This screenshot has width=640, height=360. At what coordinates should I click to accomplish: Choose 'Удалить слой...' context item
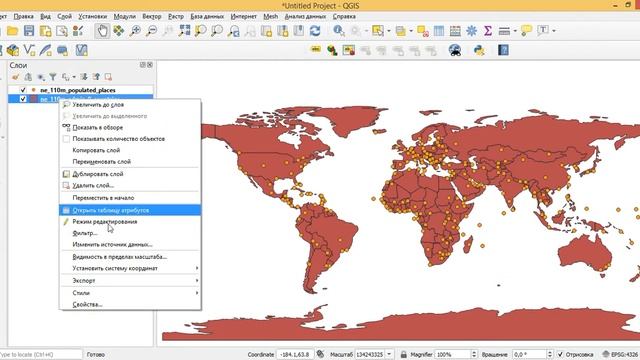point(130,185)
